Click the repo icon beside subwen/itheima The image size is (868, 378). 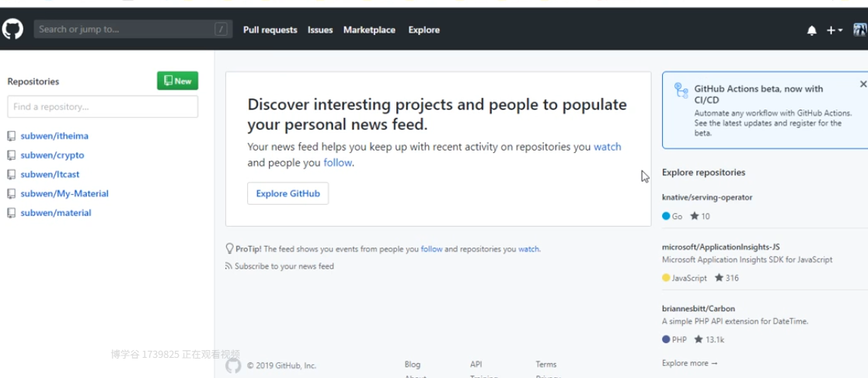(11, 136)
